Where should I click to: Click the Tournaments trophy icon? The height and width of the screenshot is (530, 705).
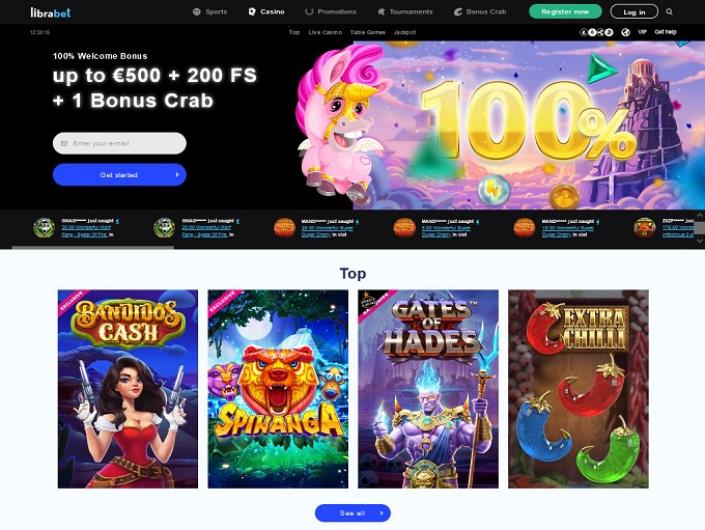tap(381, 12)
